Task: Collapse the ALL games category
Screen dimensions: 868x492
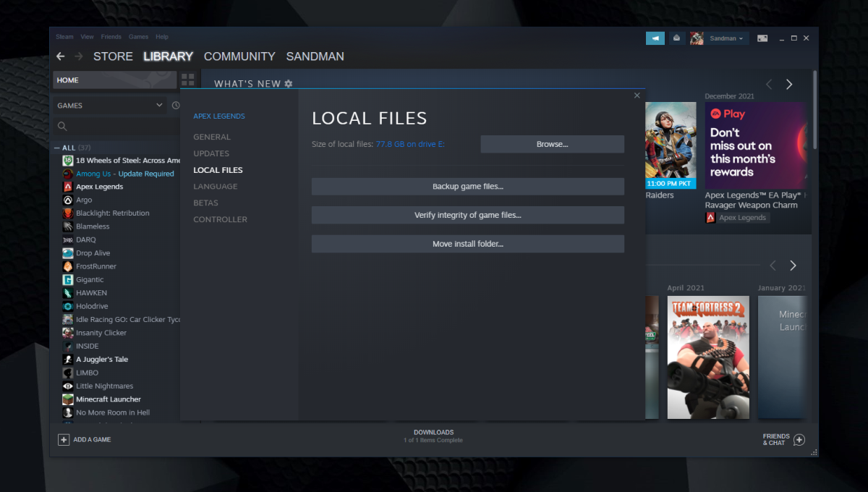Action: pos(58,148)
